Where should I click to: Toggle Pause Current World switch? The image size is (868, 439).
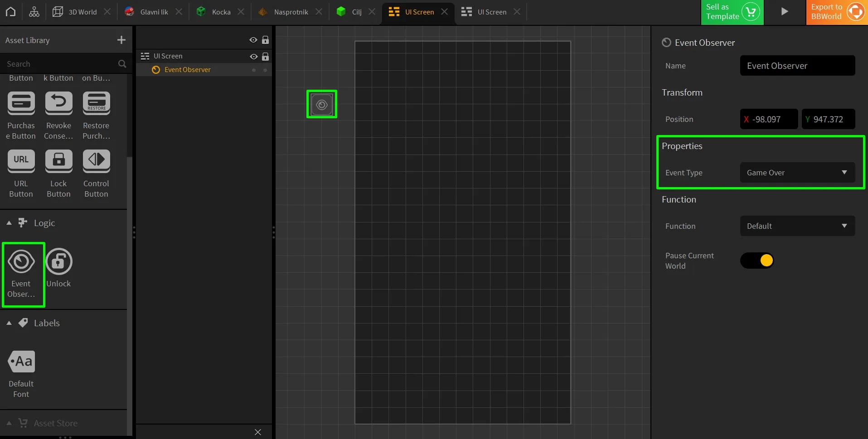point(757,261)
